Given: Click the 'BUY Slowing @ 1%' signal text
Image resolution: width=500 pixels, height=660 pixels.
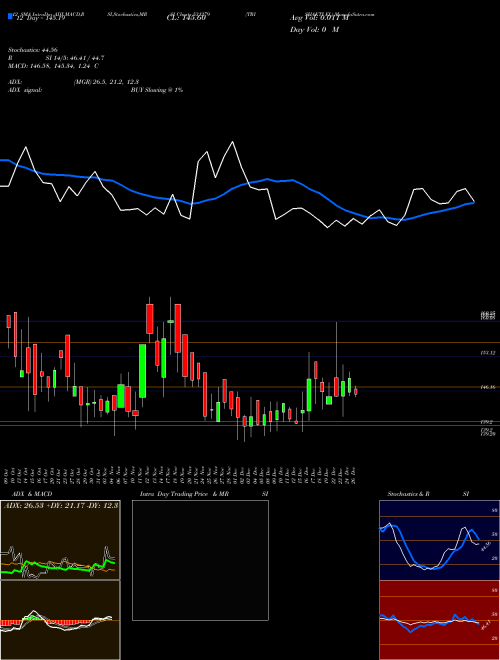Looking at the screenshot, I should [x=157, y=90].
